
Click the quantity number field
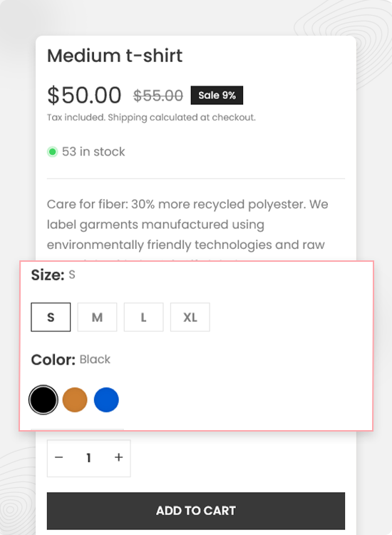[88, 457]
